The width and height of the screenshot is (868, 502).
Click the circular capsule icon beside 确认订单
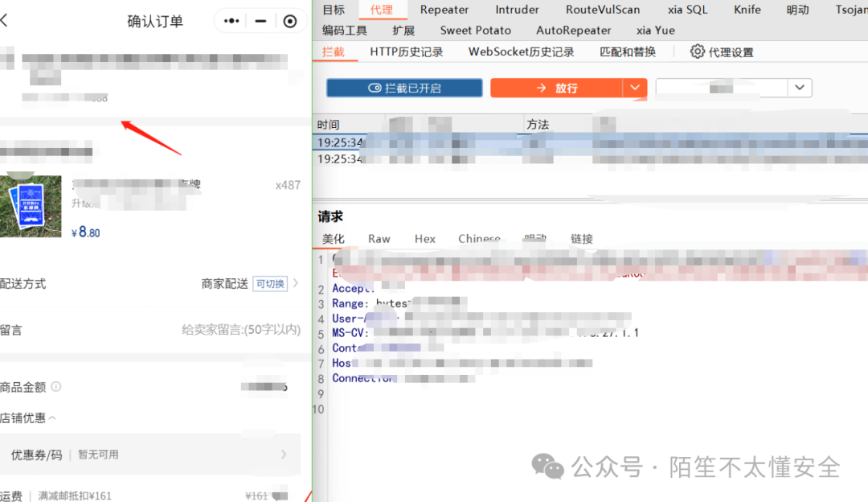(289, 21)
